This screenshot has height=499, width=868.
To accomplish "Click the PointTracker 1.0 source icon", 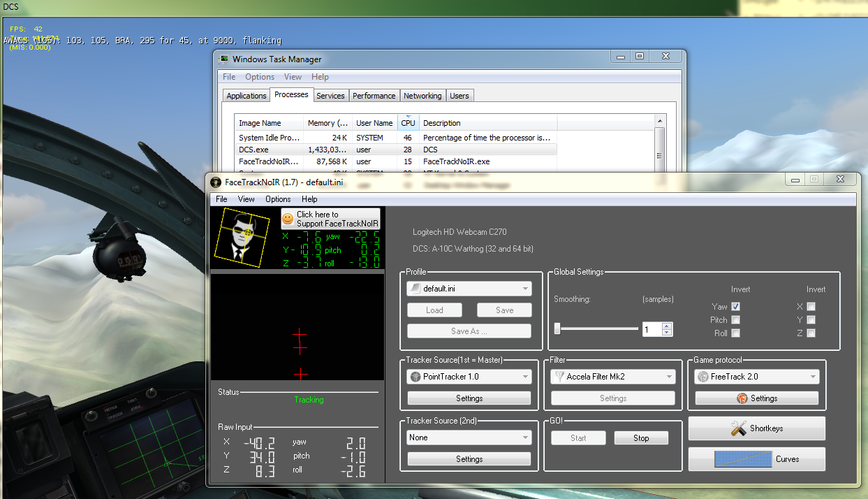I will 415,377.
